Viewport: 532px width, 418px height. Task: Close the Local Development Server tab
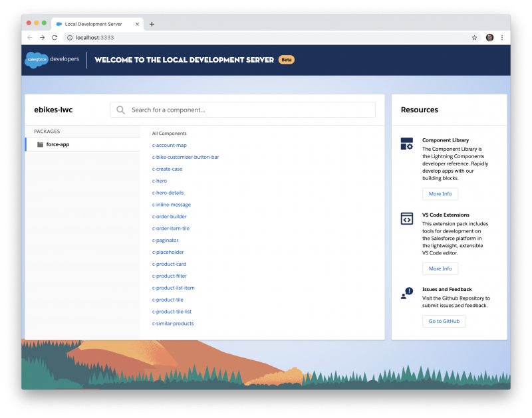137,24
